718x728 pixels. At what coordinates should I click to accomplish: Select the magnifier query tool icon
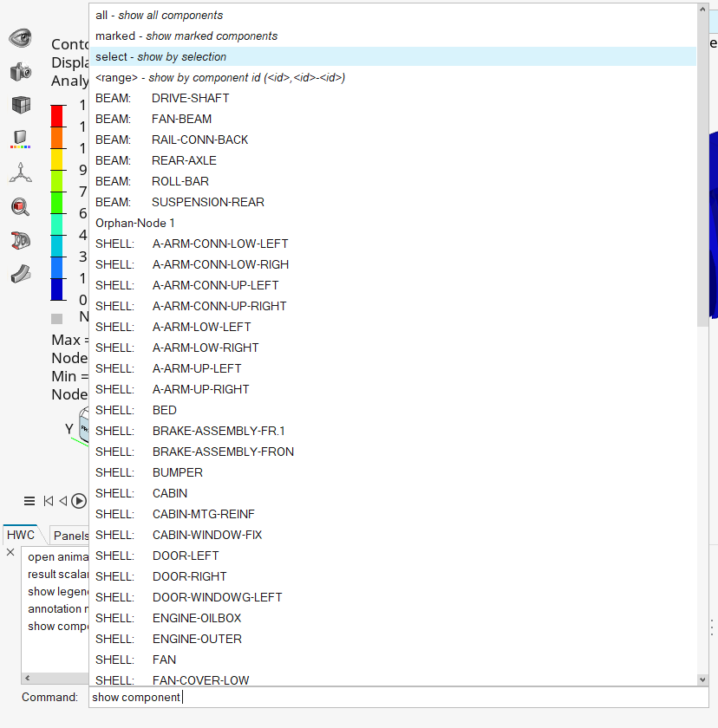pyautogui.click(x=20, y=206)
